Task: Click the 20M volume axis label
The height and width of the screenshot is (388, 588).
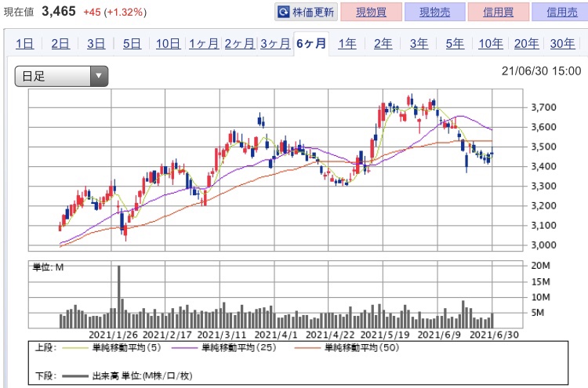Action: pos(540,266)
